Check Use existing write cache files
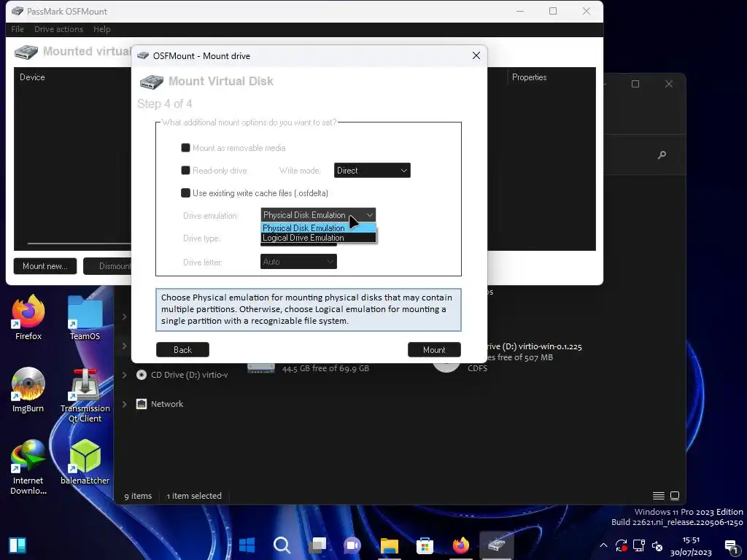 [186, 192]
